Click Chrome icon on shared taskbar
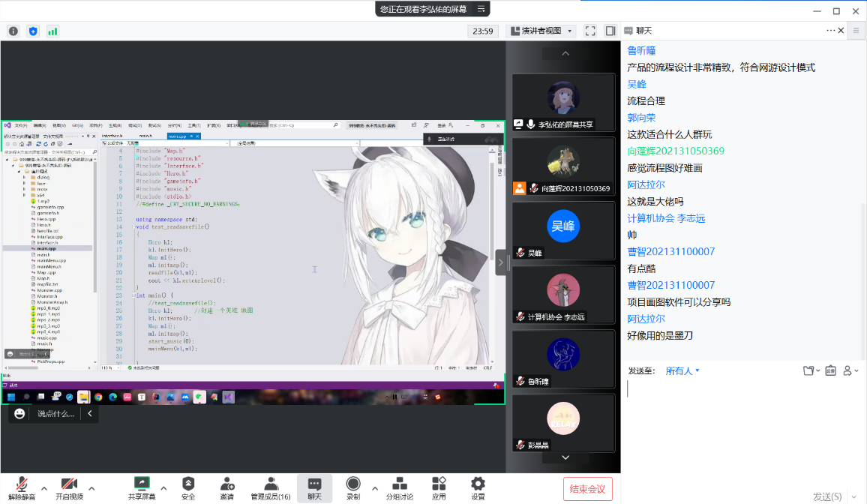 click(x=97, y=397)
